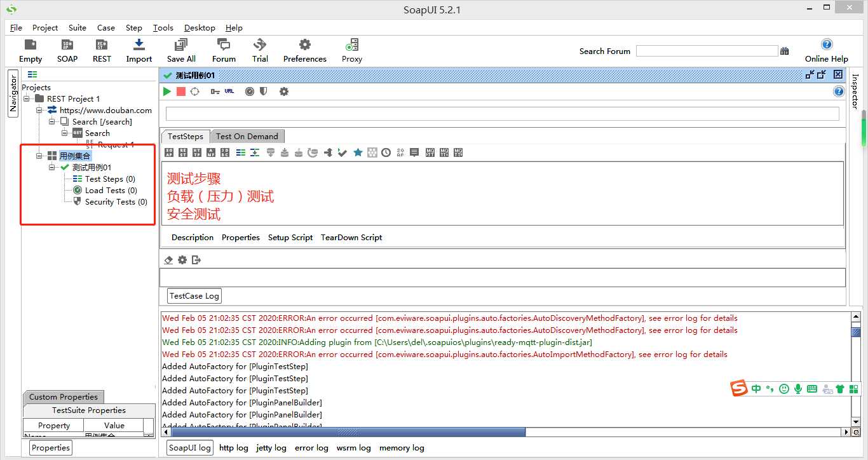Open the Project menu
The image size is (868, 460).
(x=45, y=28)
